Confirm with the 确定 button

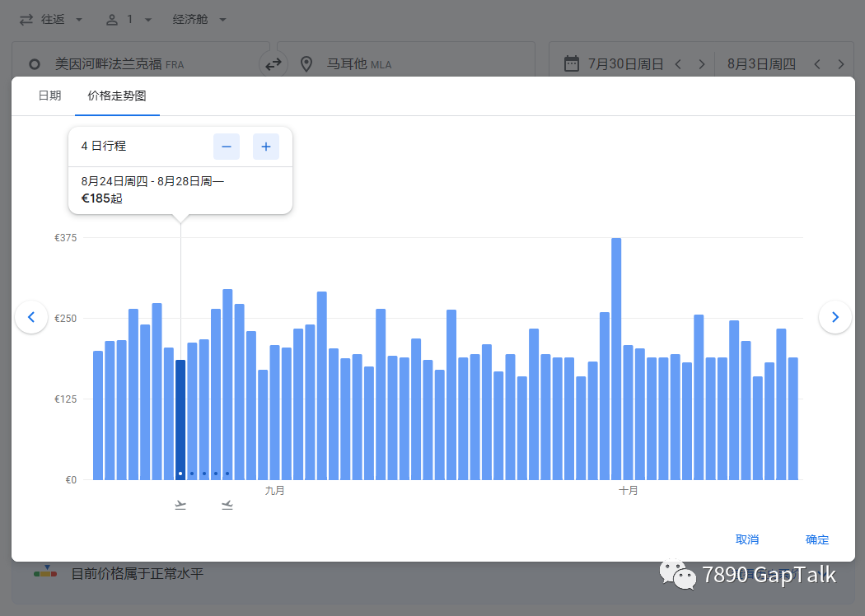tap(817, 539)
